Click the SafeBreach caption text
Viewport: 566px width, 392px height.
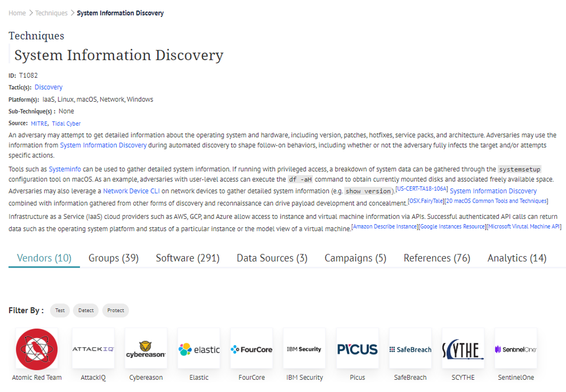[410, 378]
